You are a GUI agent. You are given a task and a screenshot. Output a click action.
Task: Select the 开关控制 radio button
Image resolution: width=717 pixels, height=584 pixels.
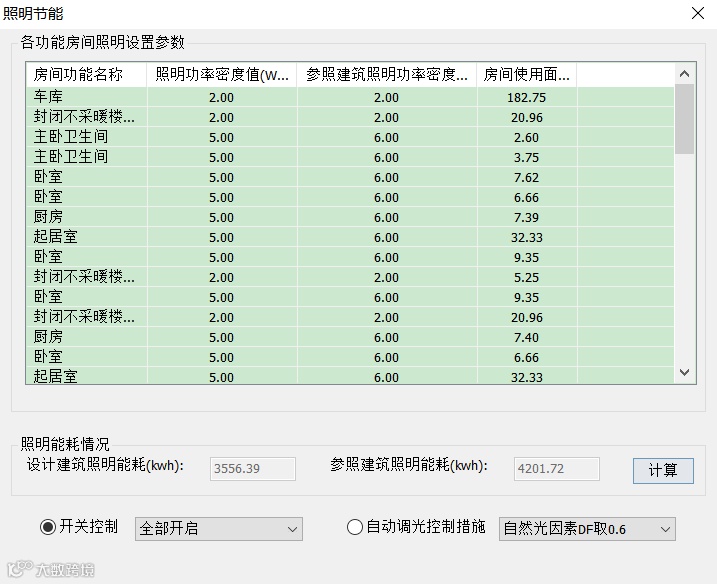[48, 527]
